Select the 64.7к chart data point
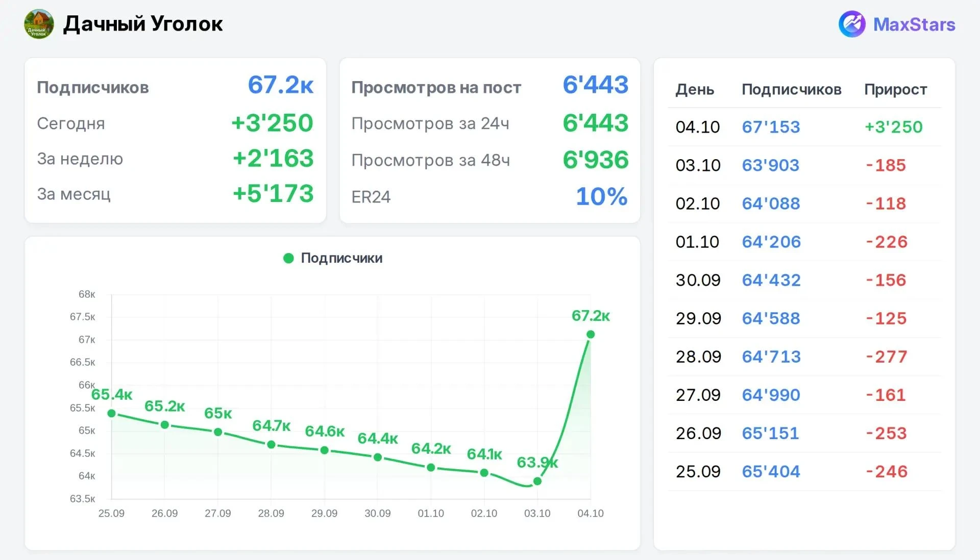The image size is (980, 560). click(x=272, y=445)
